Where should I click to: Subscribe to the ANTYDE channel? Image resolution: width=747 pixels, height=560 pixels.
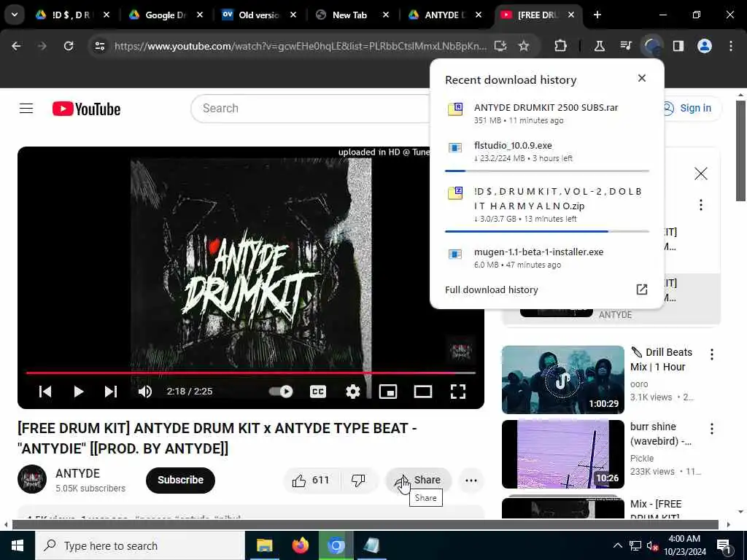pyautogui.click(x=180, y=480)
